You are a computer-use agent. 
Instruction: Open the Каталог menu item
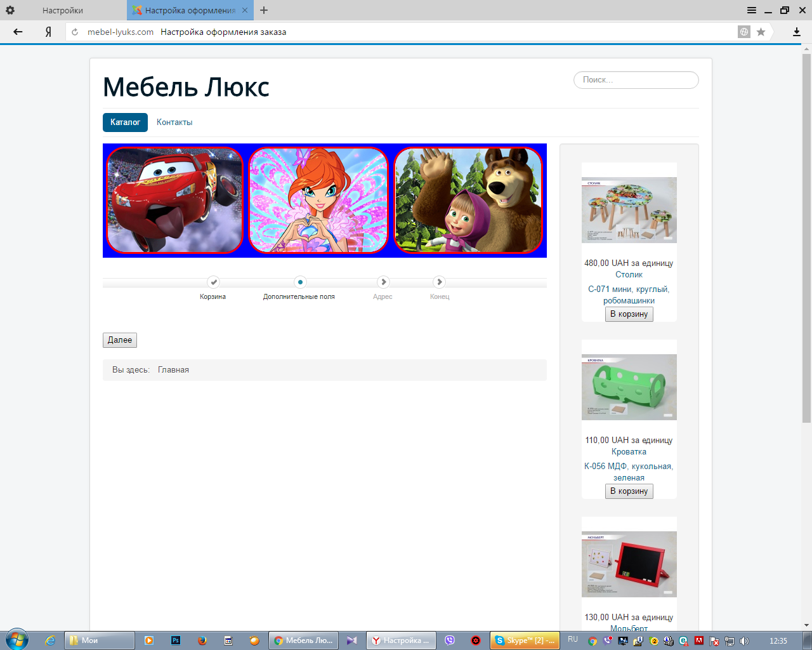tap(125, 123)
